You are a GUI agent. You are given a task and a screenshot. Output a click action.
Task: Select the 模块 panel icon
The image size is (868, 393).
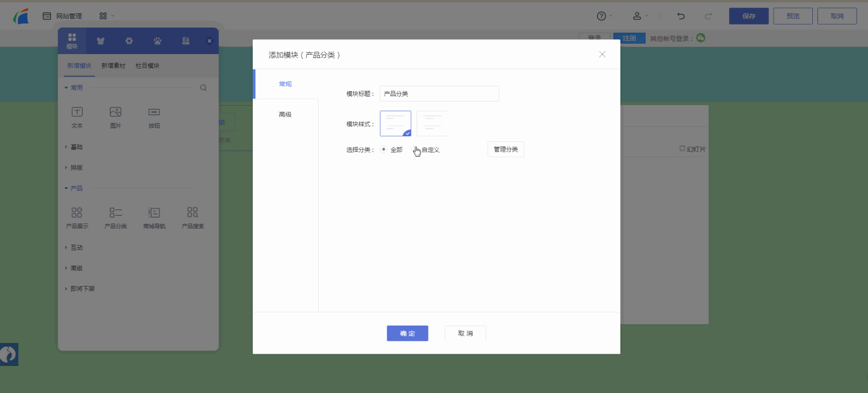point(72,41)
